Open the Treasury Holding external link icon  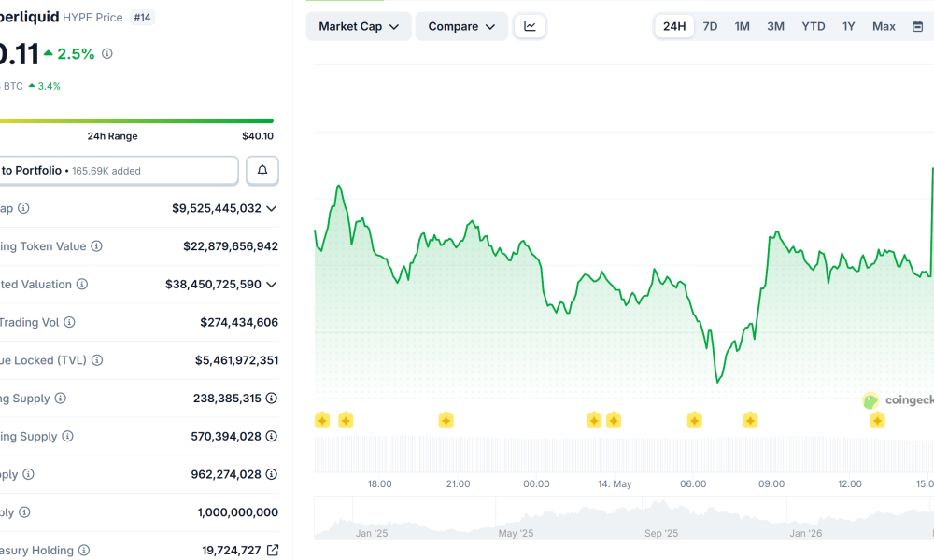(x=272, y=550)
